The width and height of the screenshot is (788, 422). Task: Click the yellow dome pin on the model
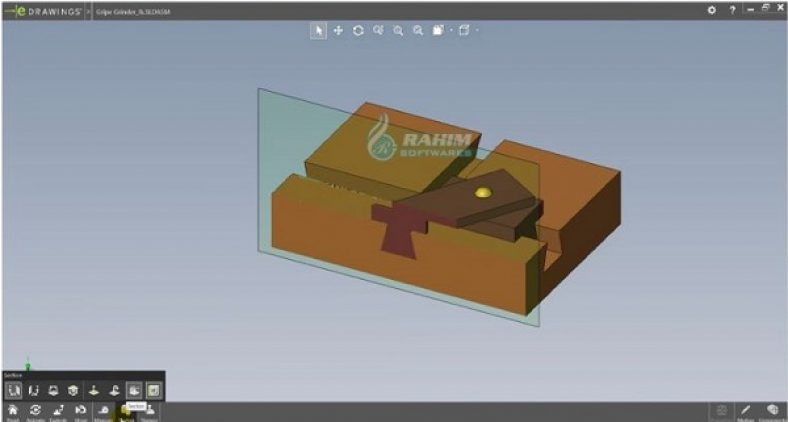pyautogui.click(x=483, y=192)
